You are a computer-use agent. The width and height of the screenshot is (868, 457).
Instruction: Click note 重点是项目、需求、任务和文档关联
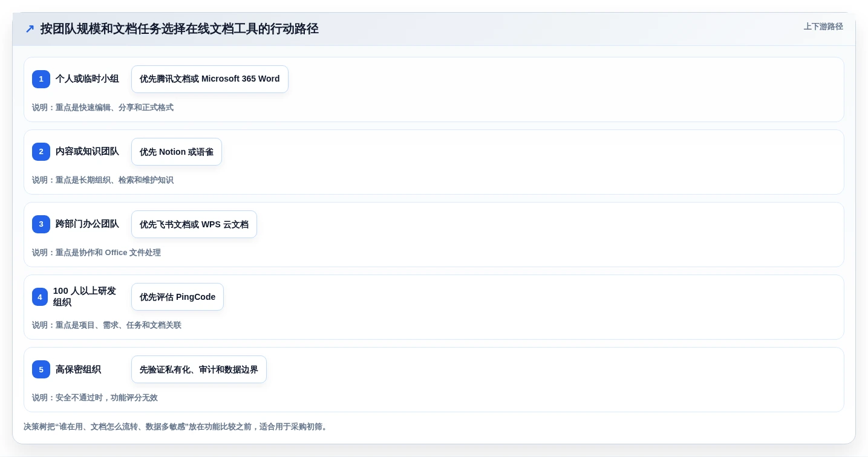[106, 325]
